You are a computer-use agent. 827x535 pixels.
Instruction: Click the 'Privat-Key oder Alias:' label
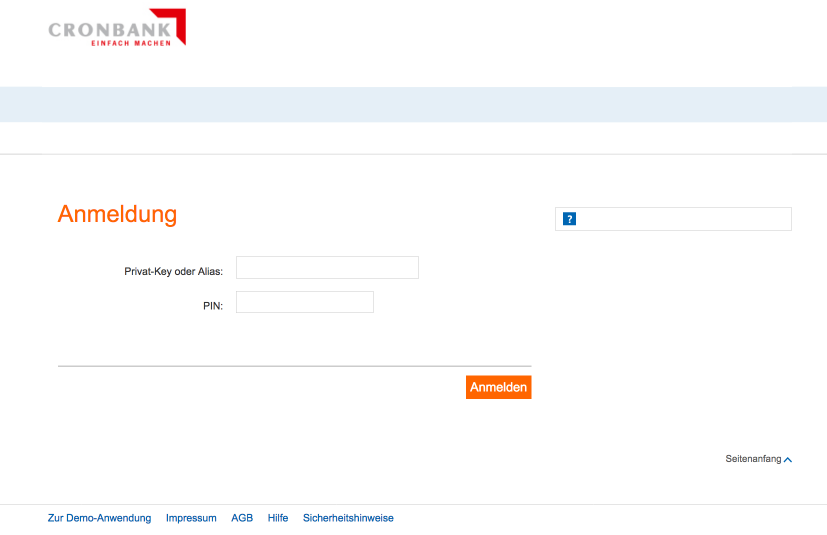pos(174,271)
